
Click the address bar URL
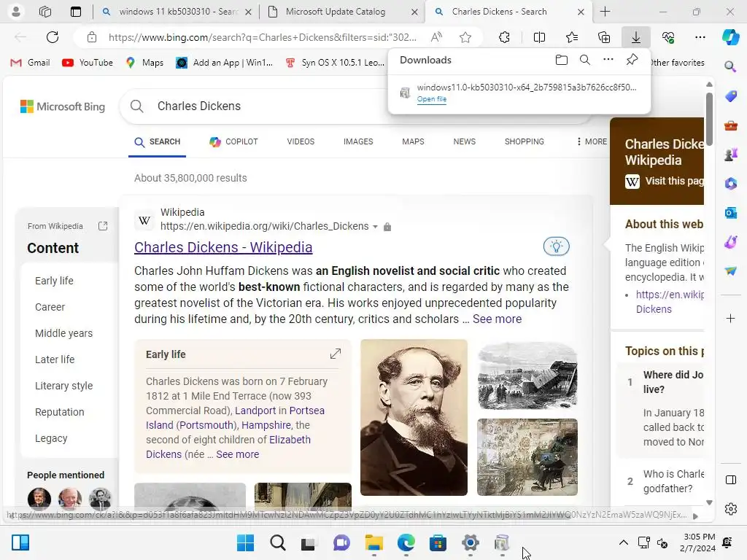point(263,37)
